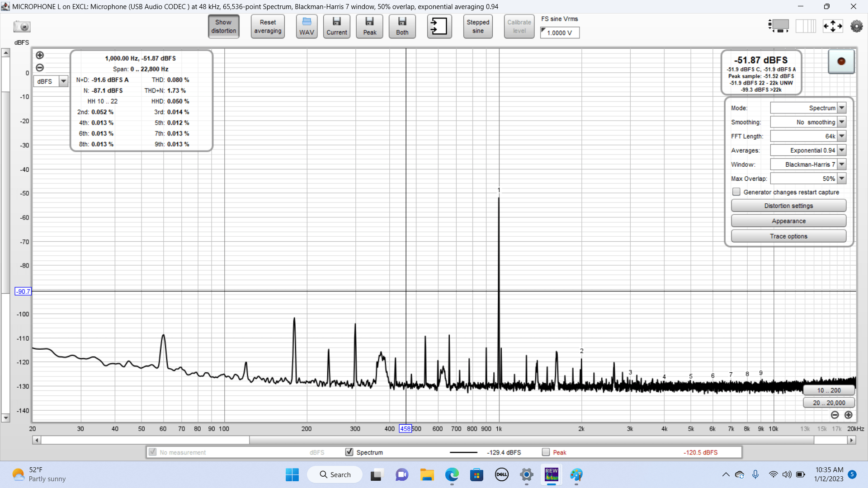Set frequency range 20 .. 20,000
Screen dimensions: 868x488
coord(829,403)
